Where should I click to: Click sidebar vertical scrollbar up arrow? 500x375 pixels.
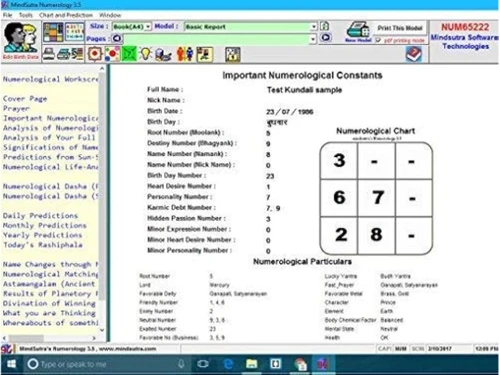pos(102,69)
